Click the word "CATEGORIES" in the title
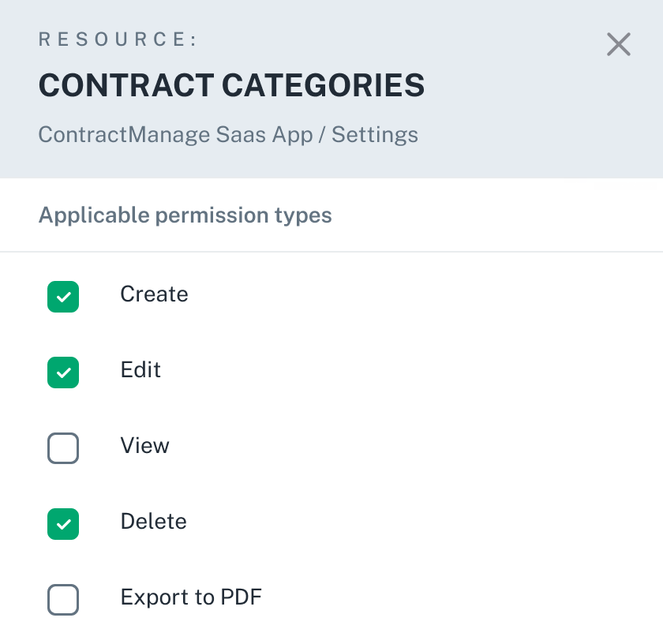The width and height of the screenshot is (663, 644). [317, 85]
